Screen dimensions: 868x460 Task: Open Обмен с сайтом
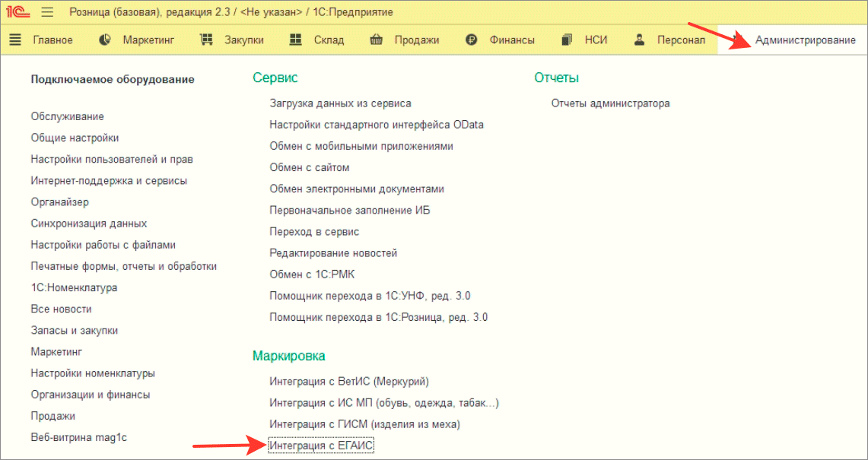coord(310,167)
